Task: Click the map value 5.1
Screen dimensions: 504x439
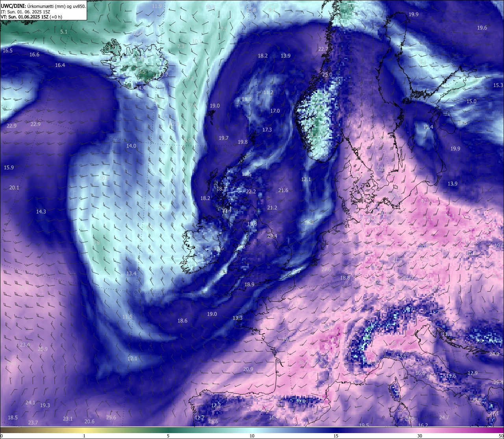Action: coord(64,31)
